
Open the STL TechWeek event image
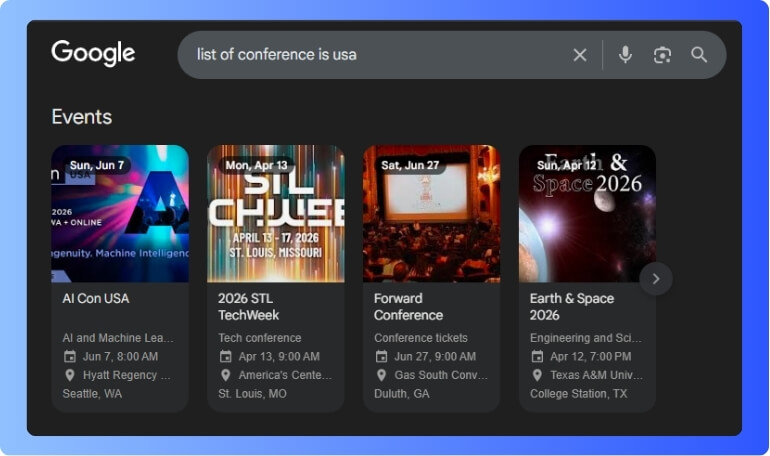point(275,214)
